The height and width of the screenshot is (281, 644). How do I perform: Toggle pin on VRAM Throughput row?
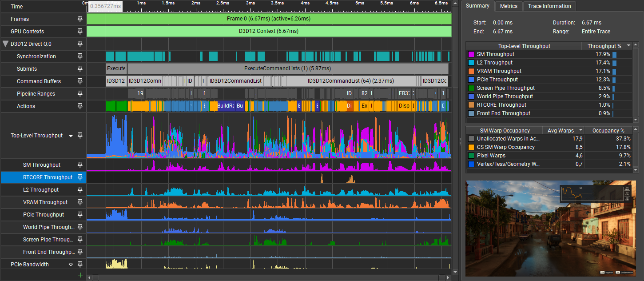[80, 202]
